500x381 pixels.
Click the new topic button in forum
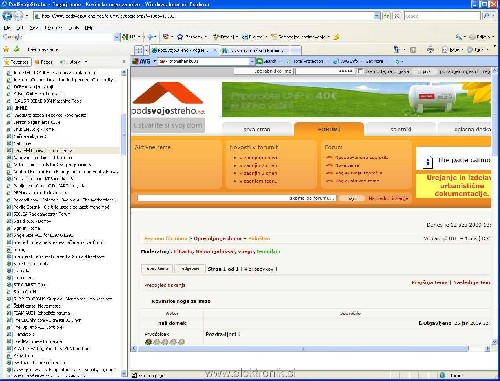tap(157, 269)
